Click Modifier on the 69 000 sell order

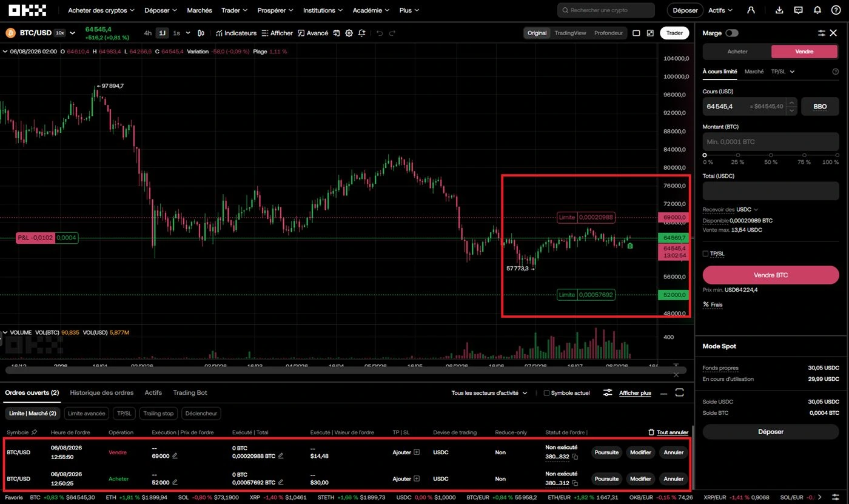coord(640,452)
